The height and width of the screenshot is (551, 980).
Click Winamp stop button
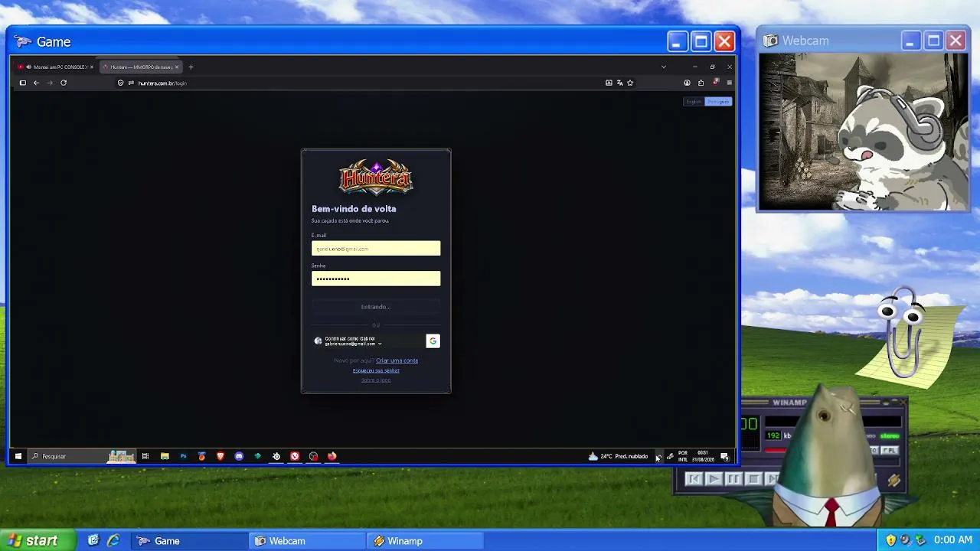(753, 479)
